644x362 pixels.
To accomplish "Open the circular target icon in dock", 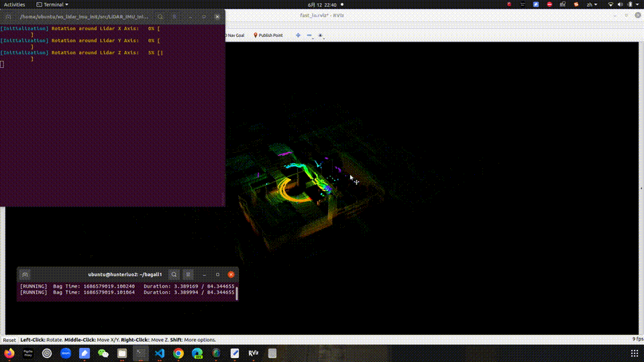I will pos(47,353).
